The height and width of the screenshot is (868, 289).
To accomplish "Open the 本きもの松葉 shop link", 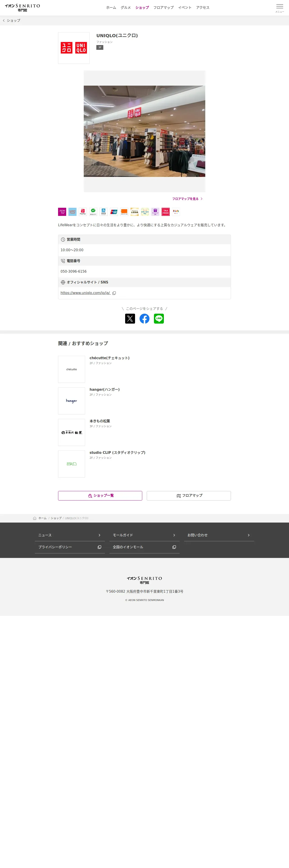I will [99, 421].
